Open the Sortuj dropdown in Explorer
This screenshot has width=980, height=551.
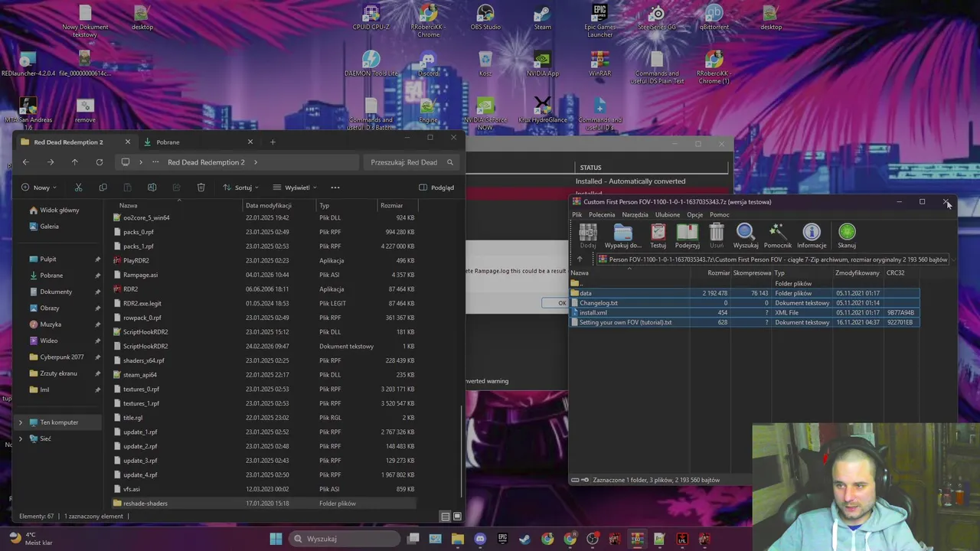tap(240, 187)
